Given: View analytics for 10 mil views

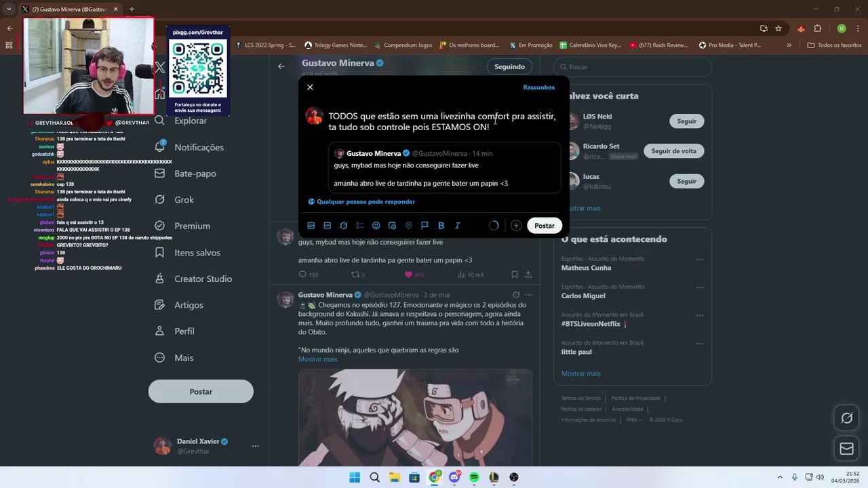Looking at the screenshot, I should pyautogui.click(x=471, y=274).
